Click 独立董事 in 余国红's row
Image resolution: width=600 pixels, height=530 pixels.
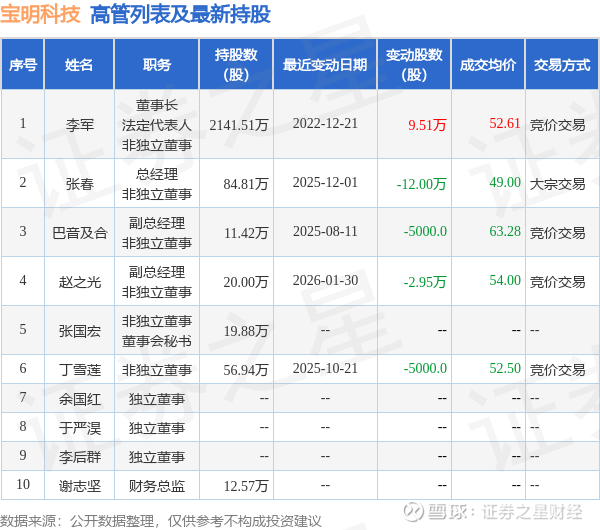[157, 399]
